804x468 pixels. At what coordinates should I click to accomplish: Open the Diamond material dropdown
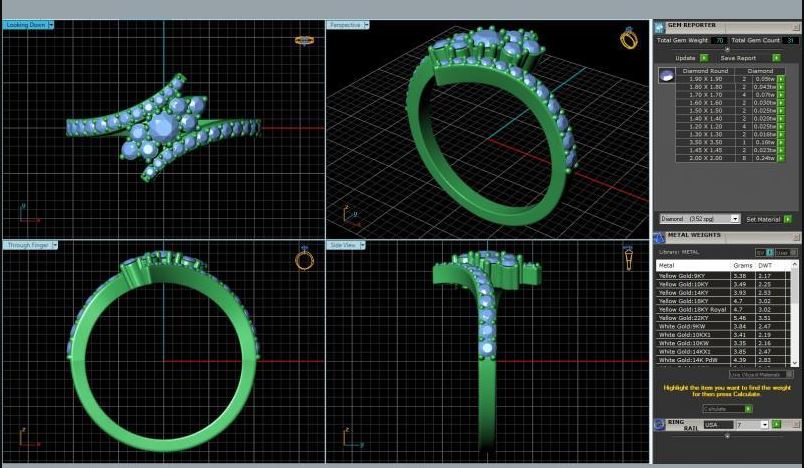pos(735,218)
